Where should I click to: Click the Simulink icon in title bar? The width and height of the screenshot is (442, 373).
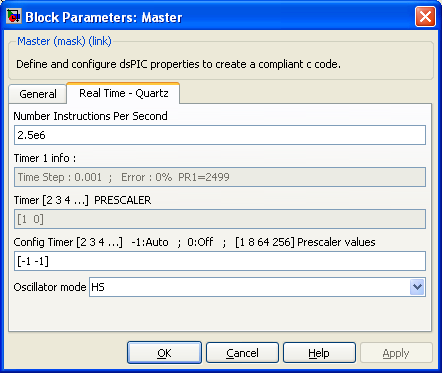click(x=14, y=16)
